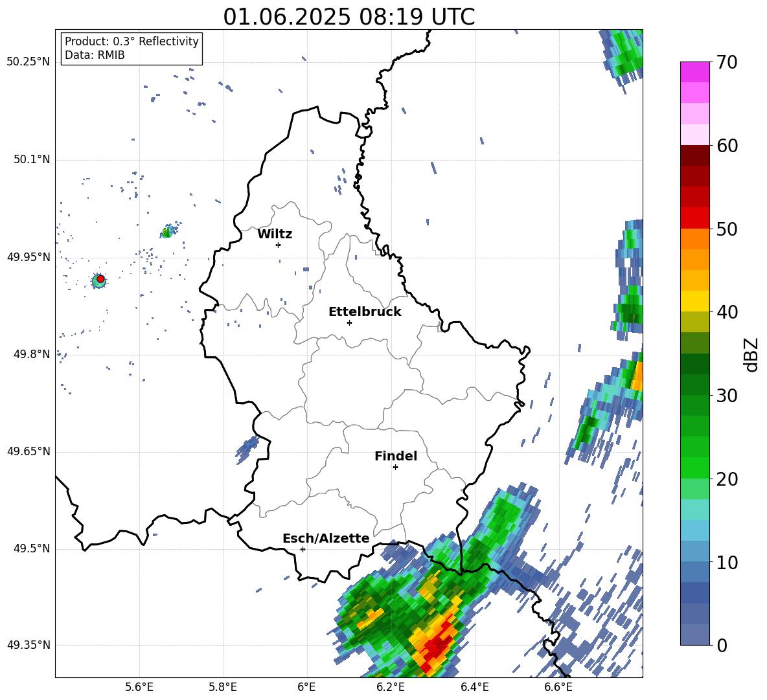Click the 49.5°N latitude tick label
The image size is (767, 700).
[32, 548]
